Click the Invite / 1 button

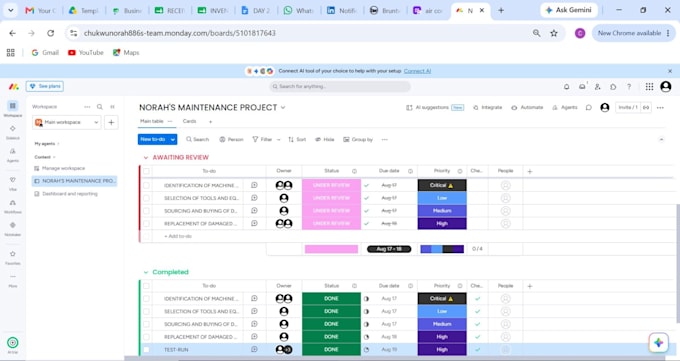[628, 108]
